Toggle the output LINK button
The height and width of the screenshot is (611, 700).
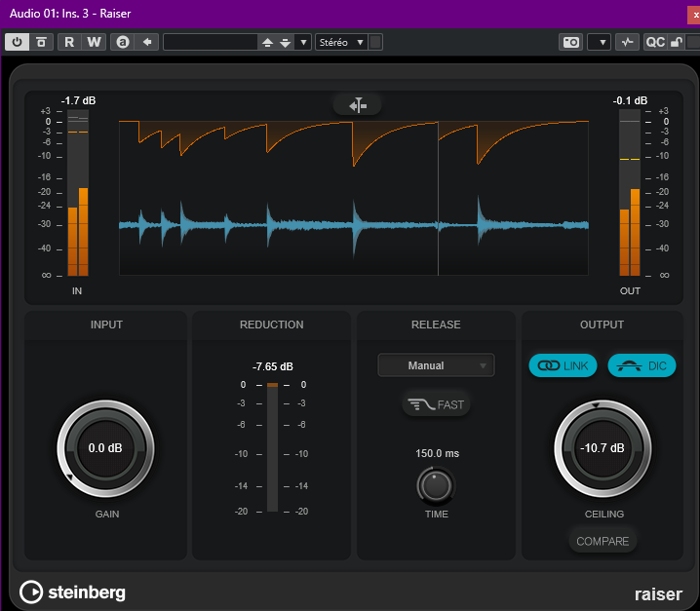click(x=564, y=365)
